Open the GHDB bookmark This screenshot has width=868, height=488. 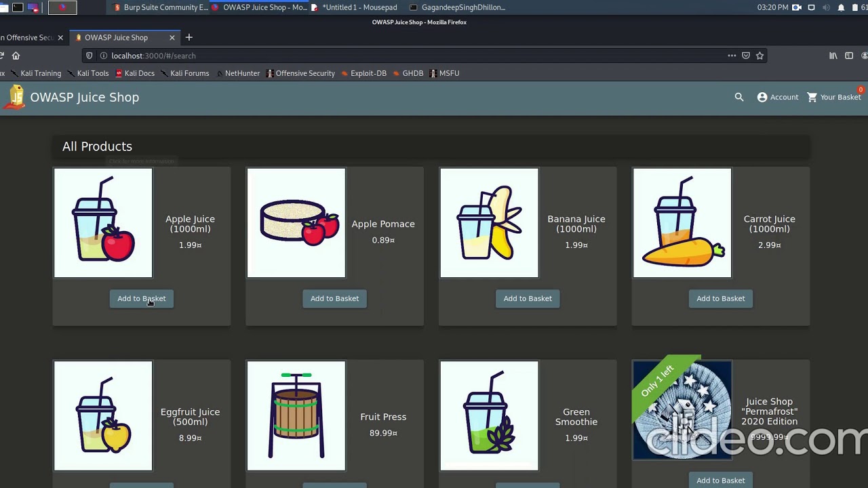[x=408, y=73]
